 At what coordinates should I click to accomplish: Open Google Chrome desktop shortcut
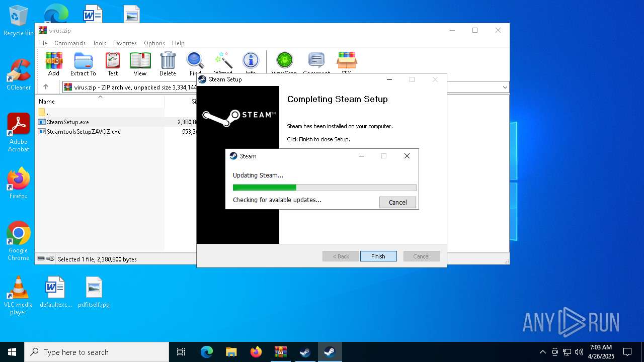[18, 241]
